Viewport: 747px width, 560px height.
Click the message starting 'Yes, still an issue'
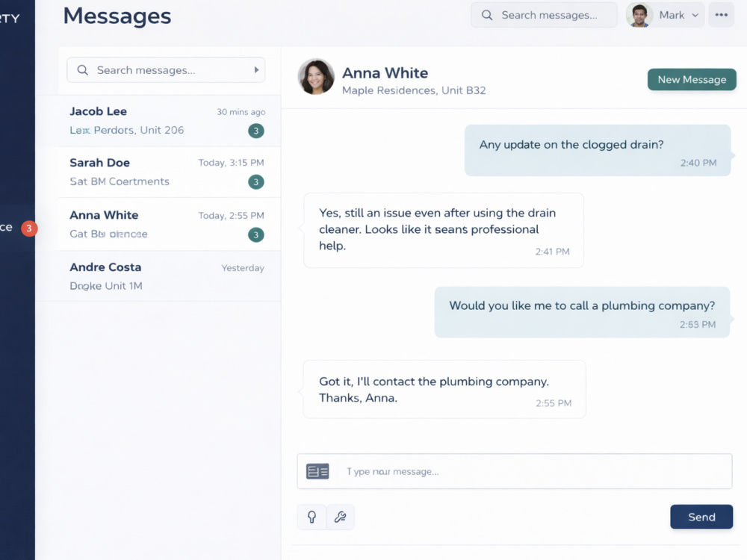pyautogui.click(x=444, y=231)
